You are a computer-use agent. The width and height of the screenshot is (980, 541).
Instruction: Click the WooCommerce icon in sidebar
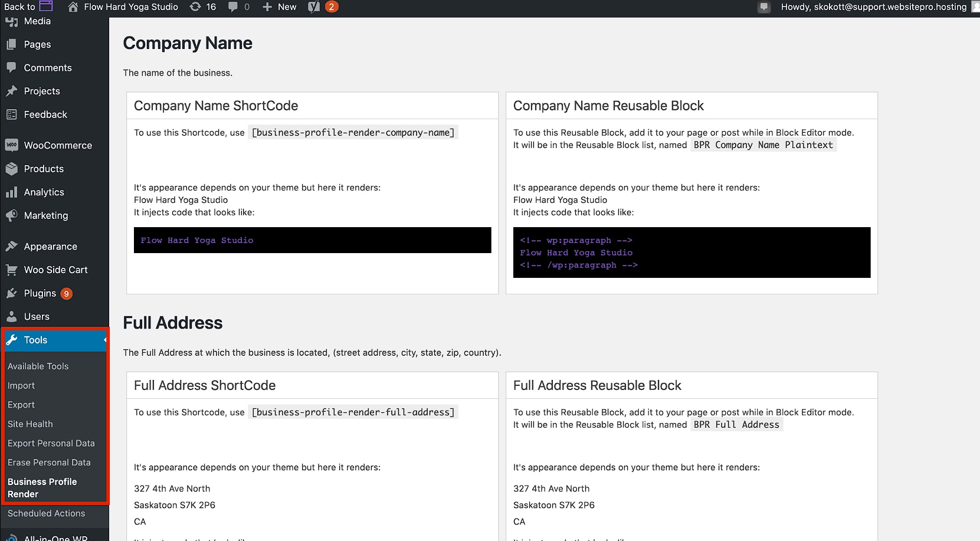[11, 145]
